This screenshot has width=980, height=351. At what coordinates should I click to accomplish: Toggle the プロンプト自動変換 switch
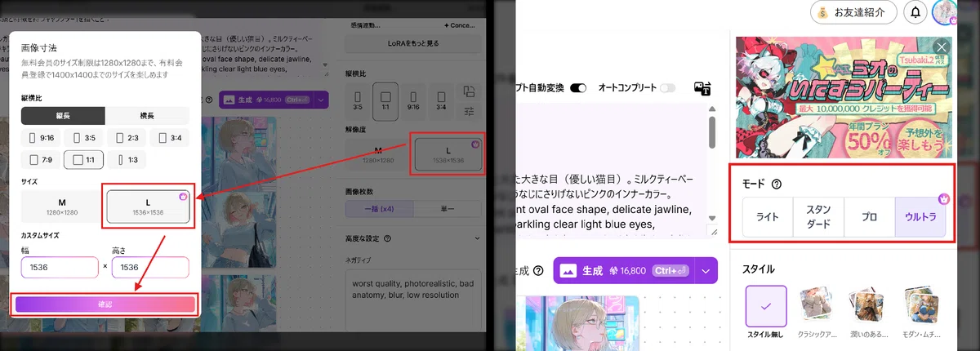(x=579, y=88)
